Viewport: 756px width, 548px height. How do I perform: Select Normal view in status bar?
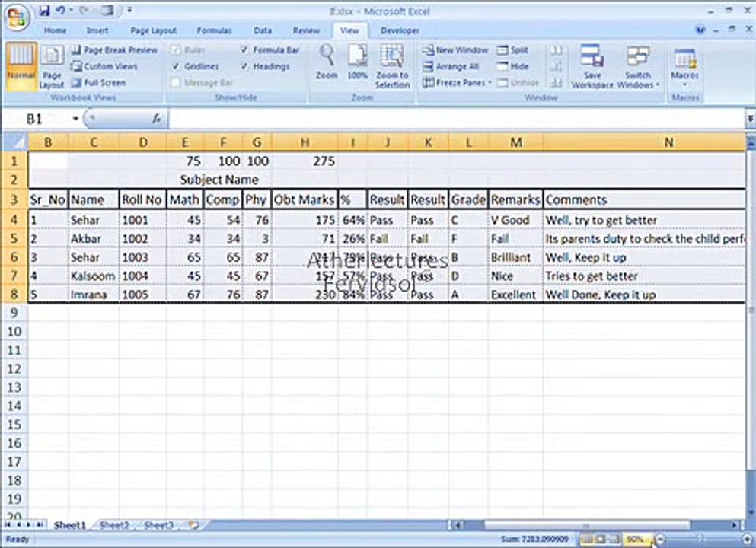pyautogui.click(x=586, y=539)
